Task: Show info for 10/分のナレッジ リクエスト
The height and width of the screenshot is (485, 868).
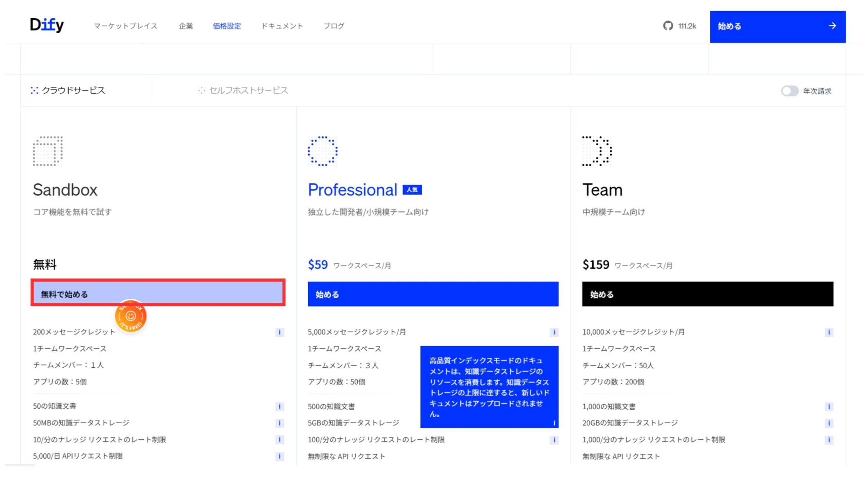Action: [279, 440]
